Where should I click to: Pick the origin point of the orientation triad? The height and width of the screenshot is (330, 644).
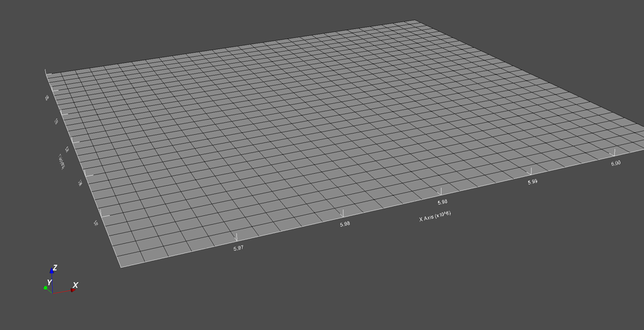click(52, 292)
